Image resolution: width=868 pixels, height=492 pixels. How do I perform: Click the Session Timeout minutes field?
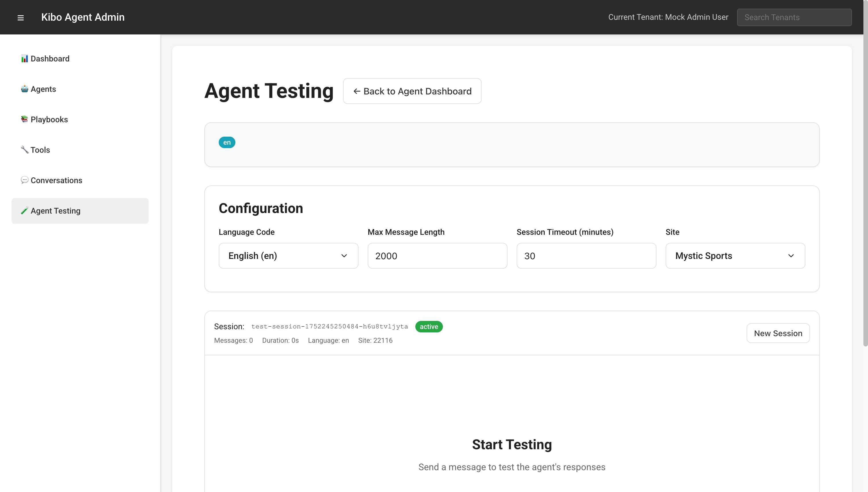586,256
